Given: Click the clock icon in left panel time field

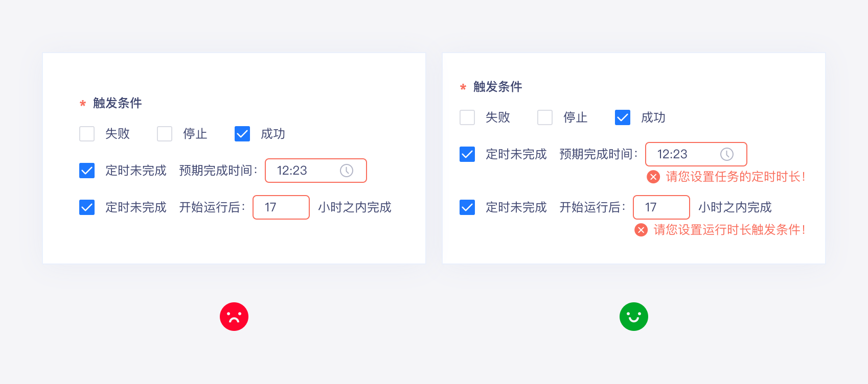Looking at the screenshot, I should pyautogui.click(x=347, y=171).
